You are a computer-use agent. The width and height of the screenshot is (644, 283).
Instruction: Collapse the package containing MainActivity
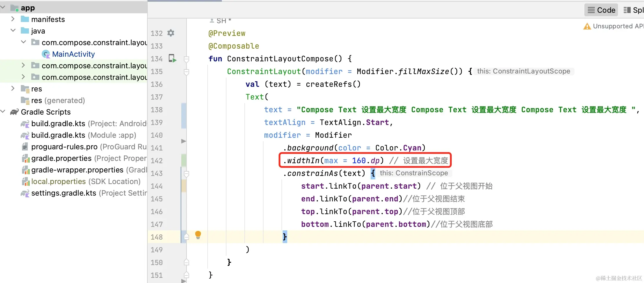click(x=23, y=42)
